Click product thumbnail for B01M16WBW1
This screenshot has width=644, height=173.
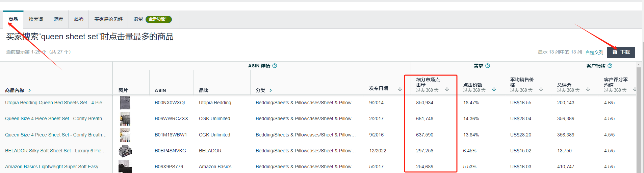tap(125, 135)
